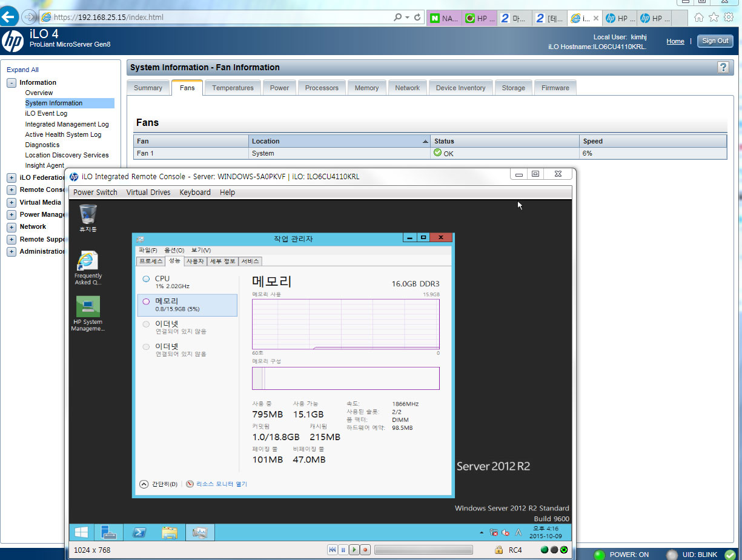The height and width of the screenshot is (560, 742).
Task: Open the iLO help question mark icon
Action: tap(723, 67)
